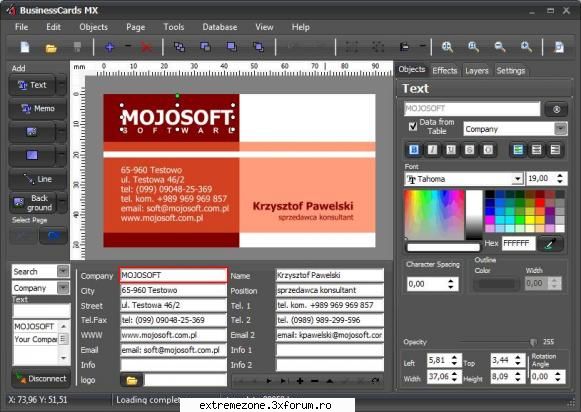Open the Company data table dropdown
The height and width of the screenshot is (412, 581).
(x=561, y=129)
